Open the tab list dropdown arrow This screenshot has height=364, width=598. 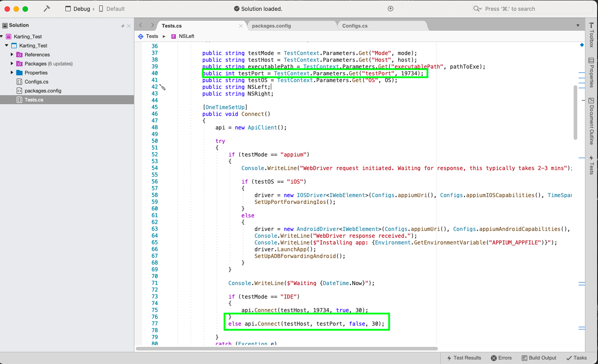point(578,26)
